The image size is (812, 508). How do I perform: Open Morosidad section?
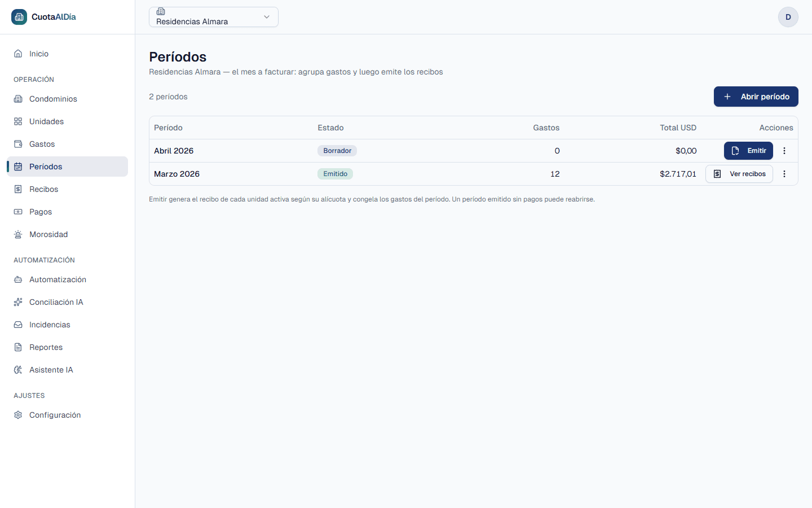click(x=68, y=234)
